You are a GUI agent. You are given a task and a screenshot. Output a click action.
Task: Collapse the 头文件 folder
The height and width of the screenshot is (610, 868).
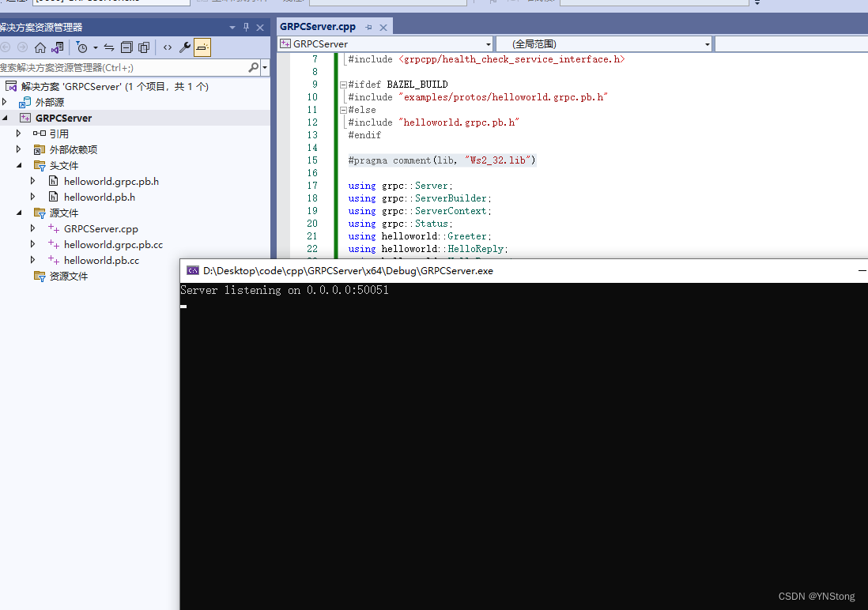tap(19, 165)
